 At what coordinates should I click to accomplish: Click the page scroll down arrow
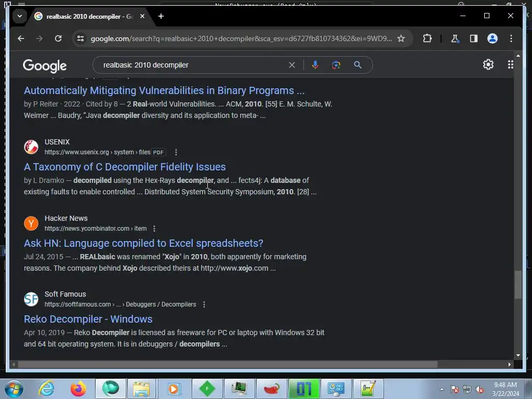click(518, 355)
